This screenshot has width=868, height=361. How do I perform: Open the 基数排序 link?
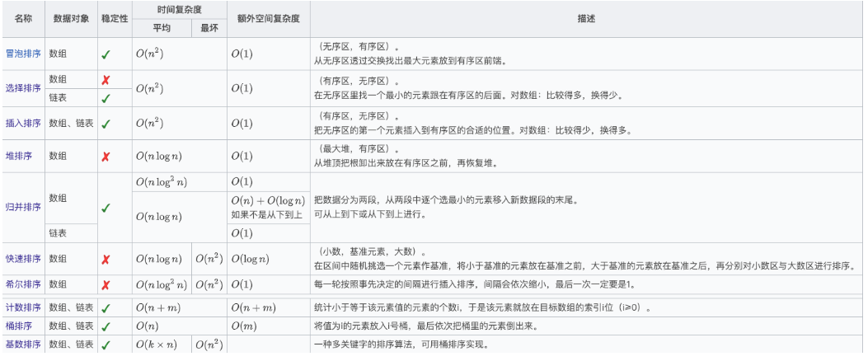23,344
